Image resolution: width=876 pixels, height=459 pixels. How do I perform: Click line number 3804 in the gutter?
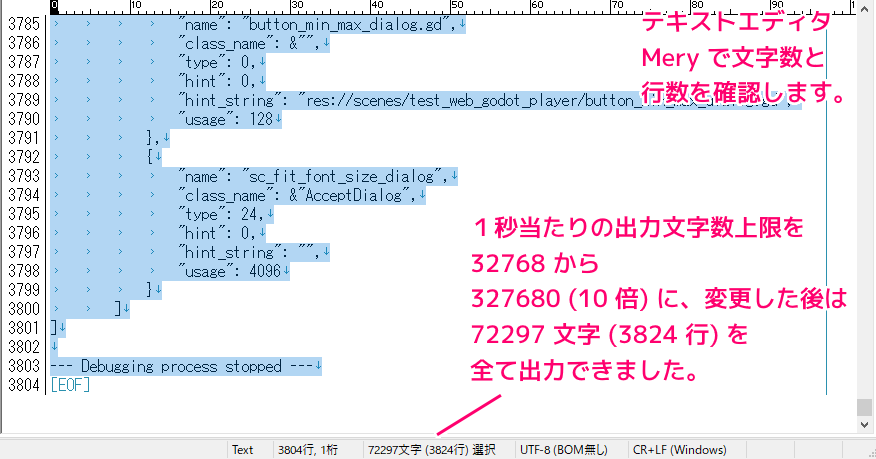coord(23,385)
